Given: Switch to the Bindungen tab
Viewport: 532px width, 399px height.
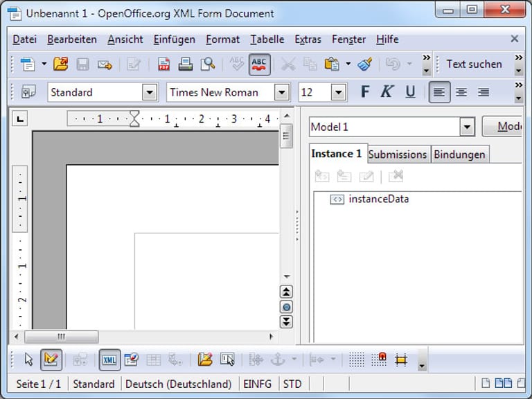Looking at the screenshot, I should coord(459,154).
